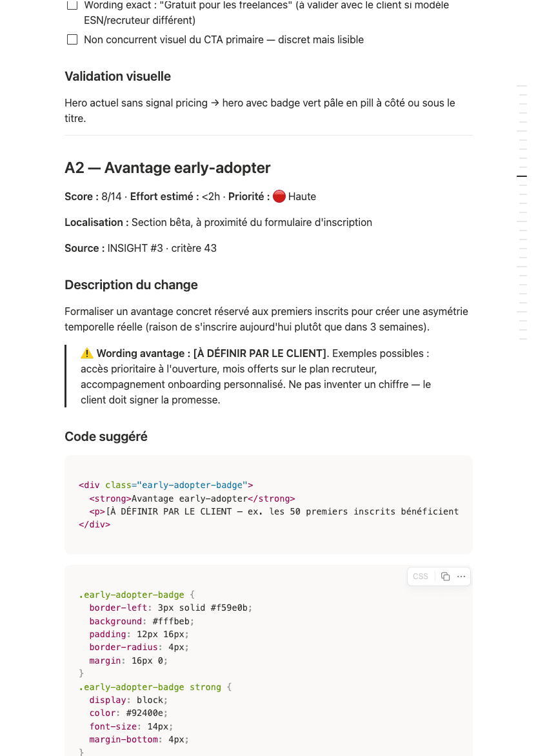Click the "INSIGHT #3 · critère 43" source text

pos(162,249)
